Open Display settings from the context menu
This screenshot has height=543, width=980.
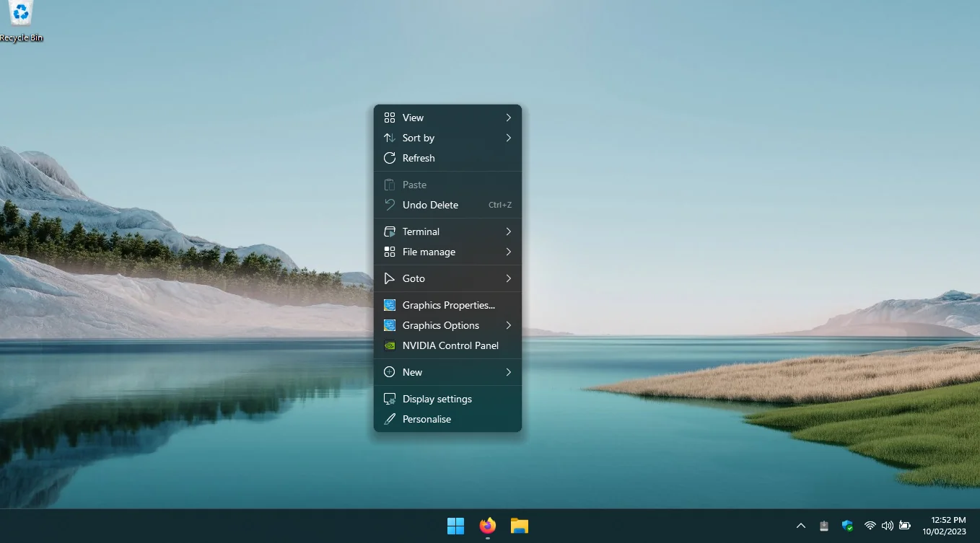coord(447,399)
